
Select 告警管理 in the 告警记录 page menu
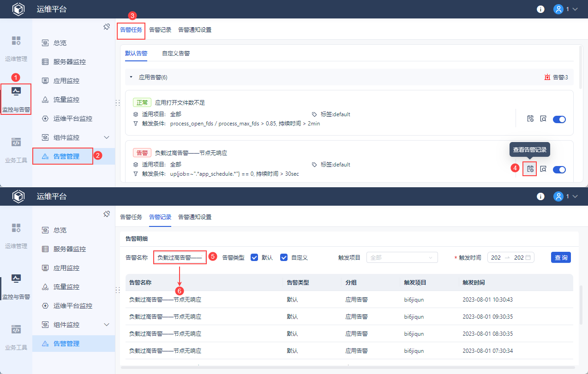pos(74,344)
